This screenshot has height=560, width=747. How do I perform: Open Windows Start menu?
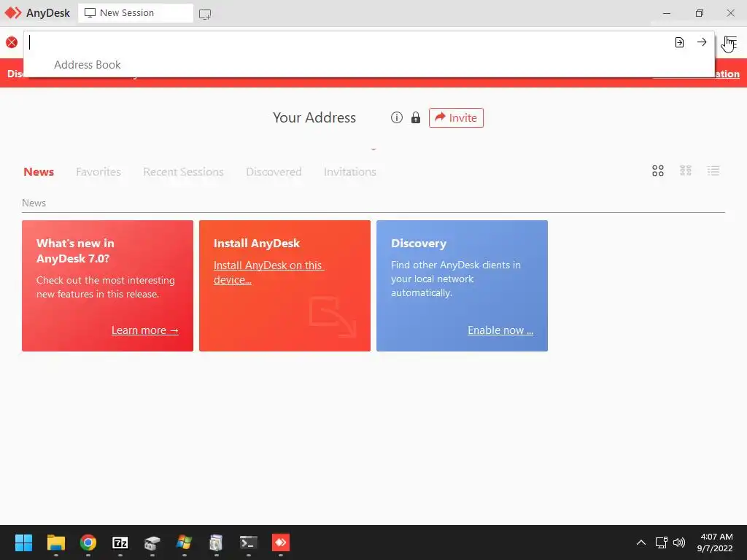(23, 542)
